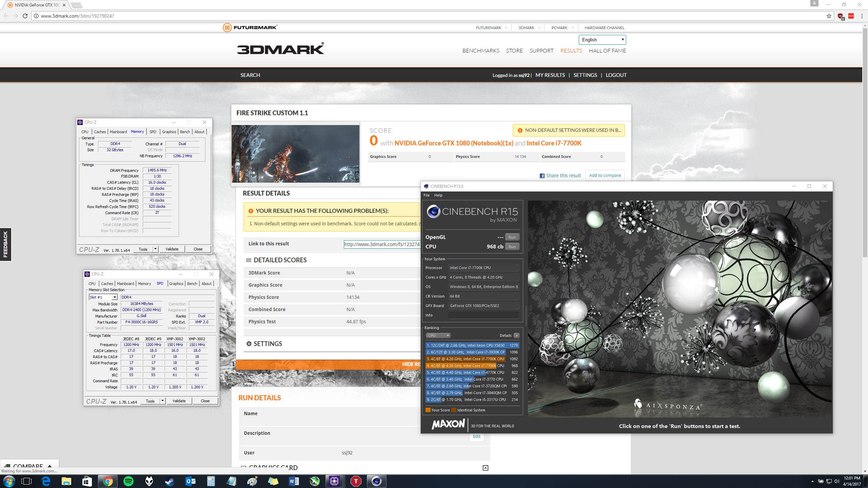Click Facebook Share this result icon
This screenshot has width=868, height=488.
542,176
